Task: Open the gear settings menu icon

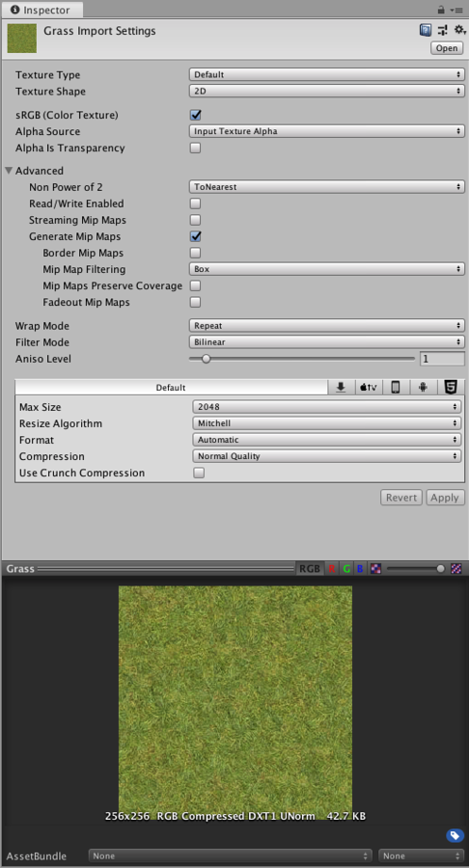Action: (x=459, y=30)
